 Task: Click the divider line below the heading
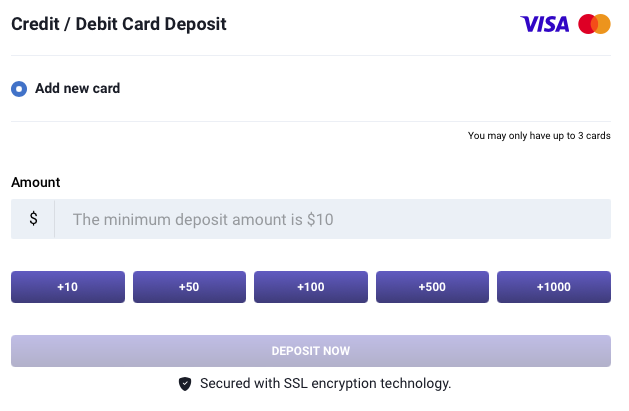click(311, 55)
